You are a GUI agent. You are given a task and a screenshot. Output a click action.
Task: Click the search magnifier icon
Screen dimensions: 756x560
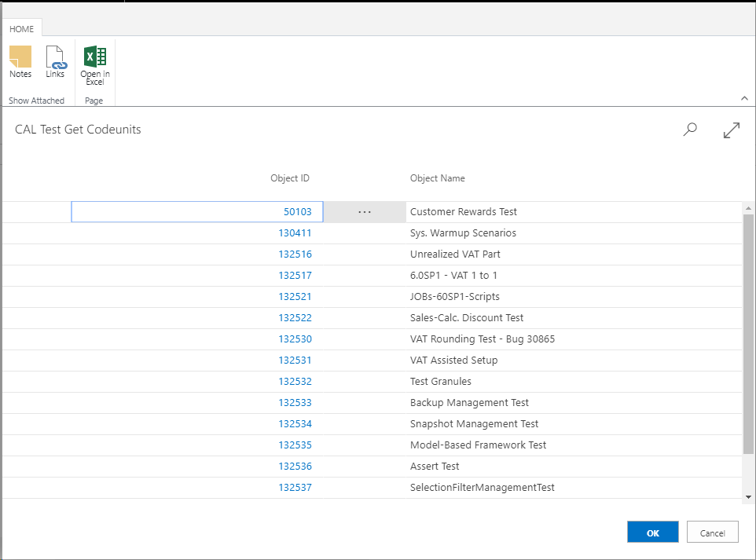(690, 130)
